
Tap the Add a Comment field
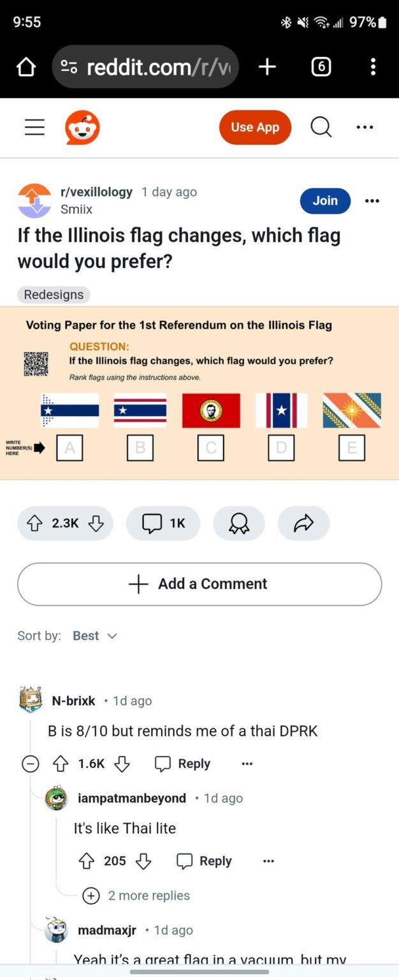pos(199,584)
